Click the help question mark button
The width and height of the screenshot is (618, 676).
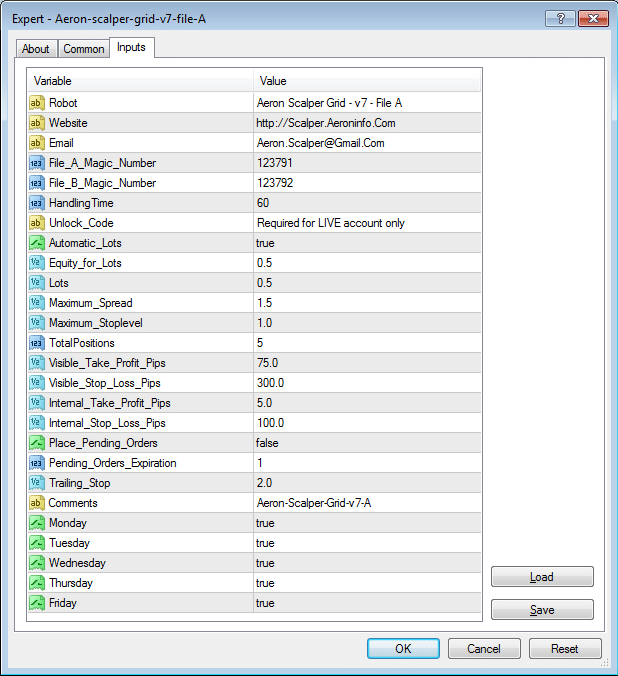click(x=561, y=19)
